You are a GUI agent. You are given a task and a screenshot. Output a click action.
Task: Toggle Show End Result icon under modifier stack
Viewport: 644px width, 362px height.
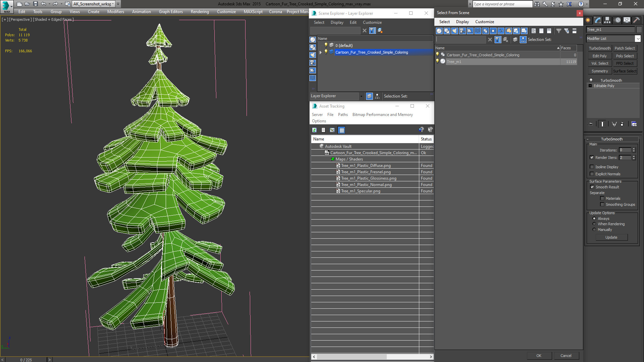click(602, 124)
